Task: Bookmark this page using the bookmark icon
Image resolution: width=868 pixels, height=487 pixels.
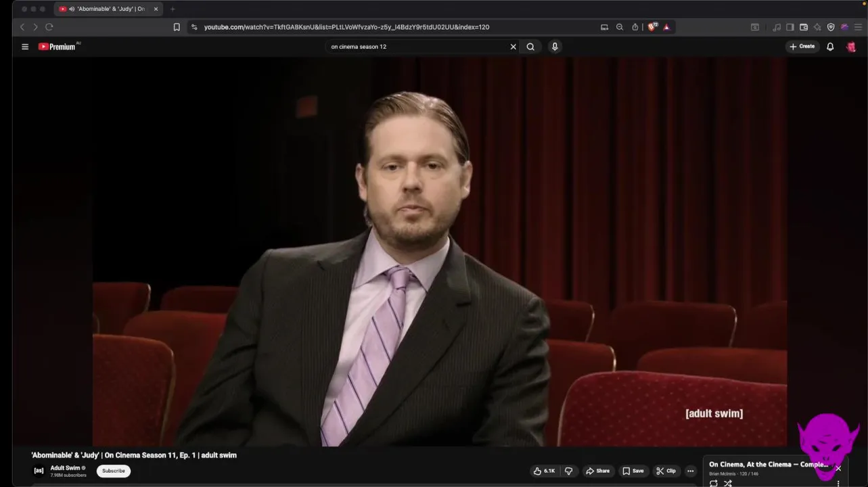Action: pyautogui.click(x=177, y=27)
